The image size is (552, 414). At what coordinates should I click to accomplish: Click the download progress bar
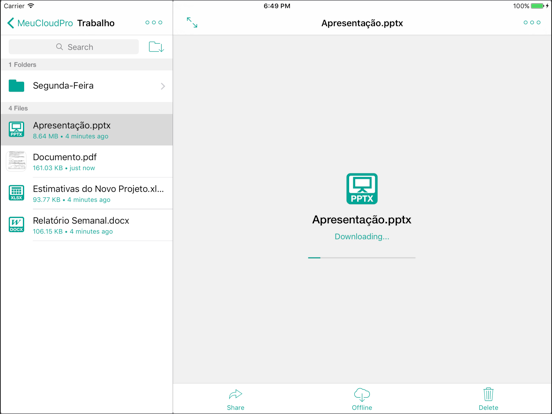[362, 258]
